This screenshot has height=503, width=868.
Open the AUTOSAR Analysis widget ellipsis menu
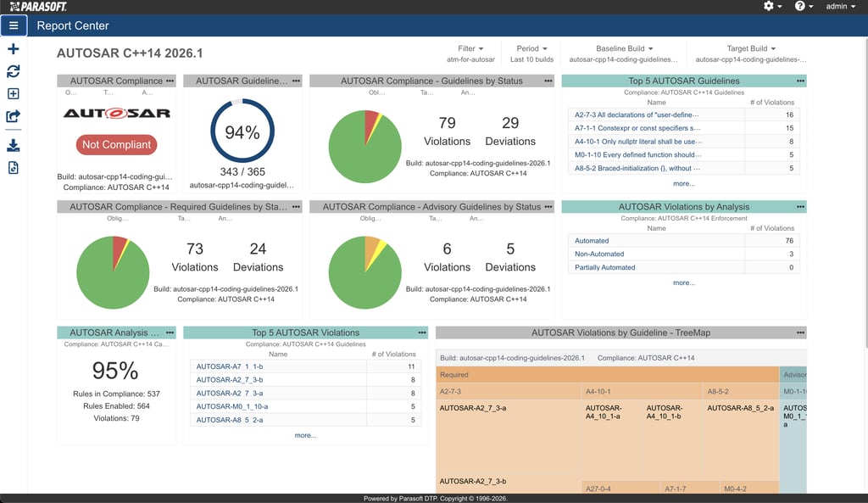(170, 333)
